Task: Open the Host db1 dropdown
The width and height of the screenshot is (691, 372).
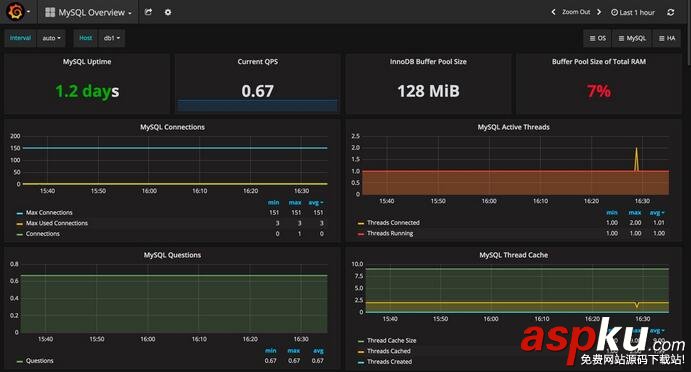Action: pyautogui.click(x=111, y=38)
